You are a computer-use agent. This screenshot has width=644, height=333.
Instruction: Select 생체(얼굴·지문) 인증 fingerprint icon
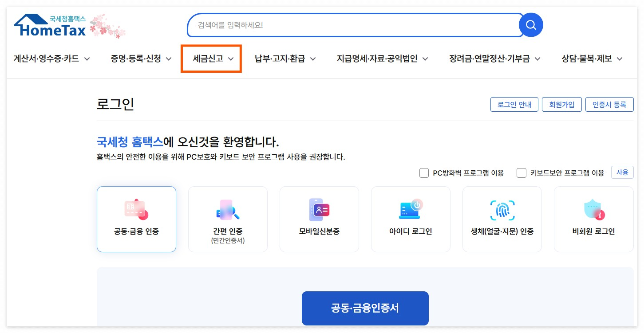tap(502, 210)
